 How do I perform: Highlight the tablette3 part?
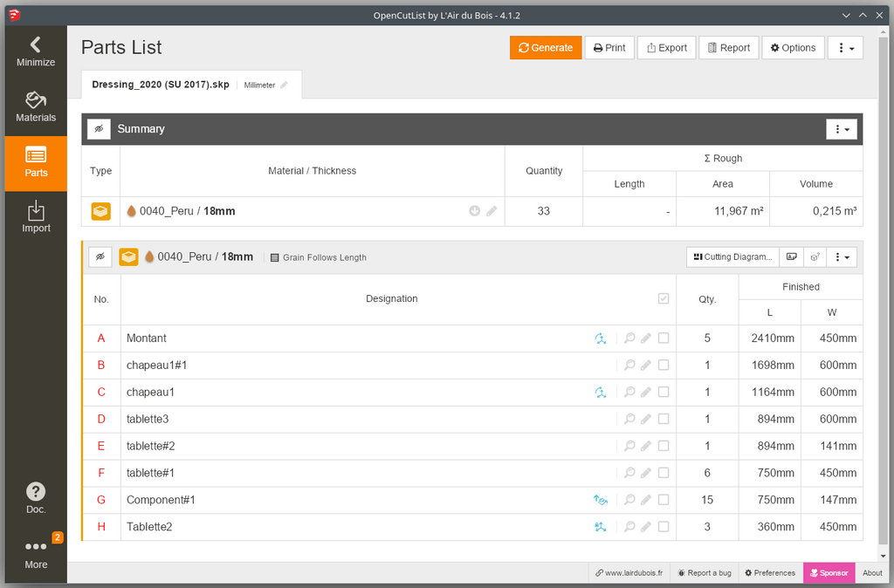pos(629,419)
